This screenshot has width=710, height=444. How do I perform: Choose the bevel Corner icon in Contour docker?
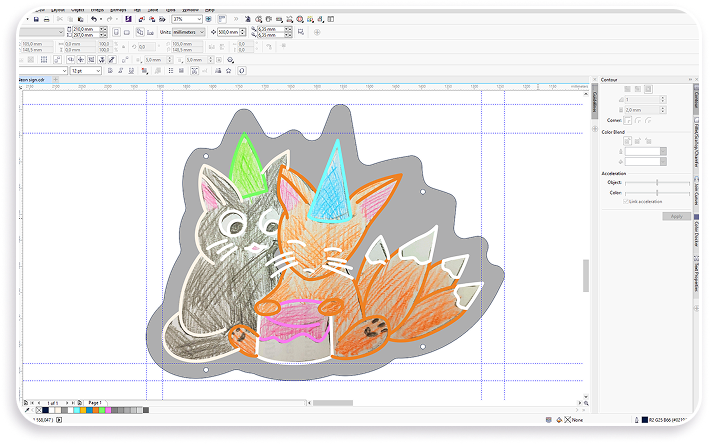coord(648,120)
